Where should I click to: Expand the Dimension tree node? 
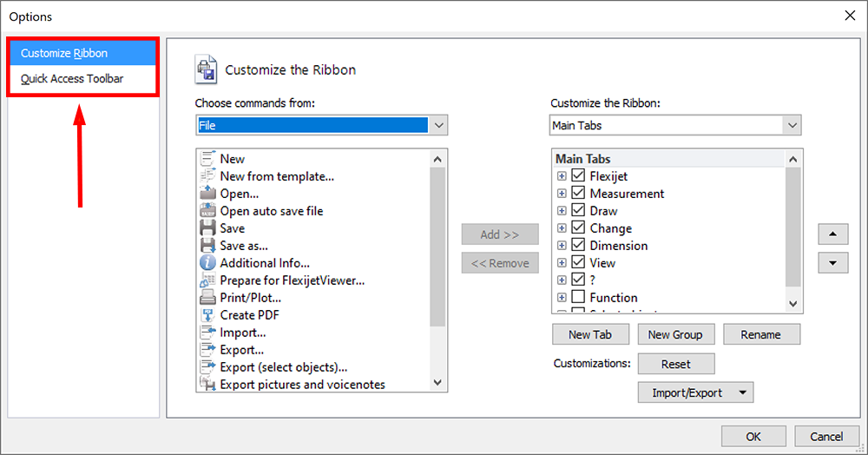(562, 245)
